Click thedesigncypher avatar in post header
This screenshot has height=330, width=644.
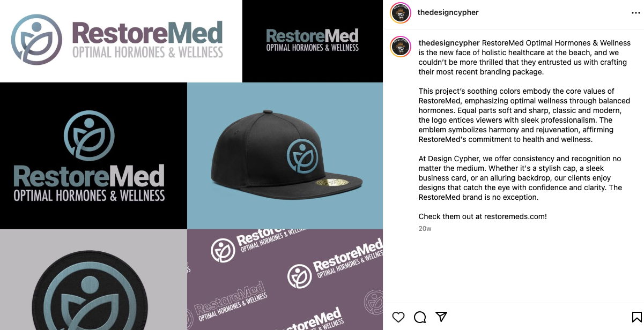[x=401, y=13]
